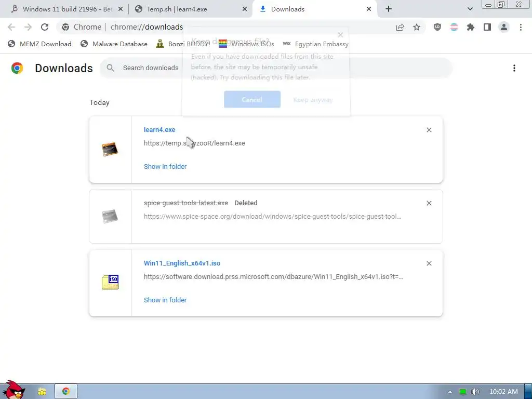Remove learn4.exe from the downloads list

click(429, 130)
